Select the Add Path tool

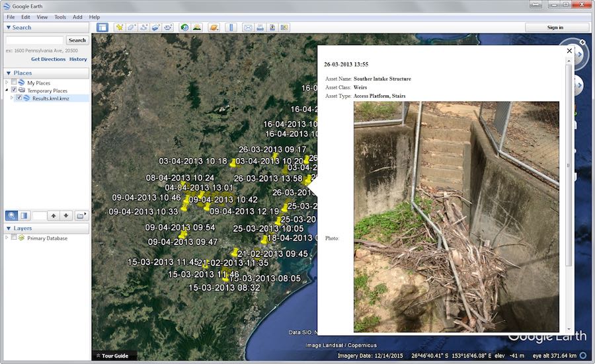click(x=144, y=27)
